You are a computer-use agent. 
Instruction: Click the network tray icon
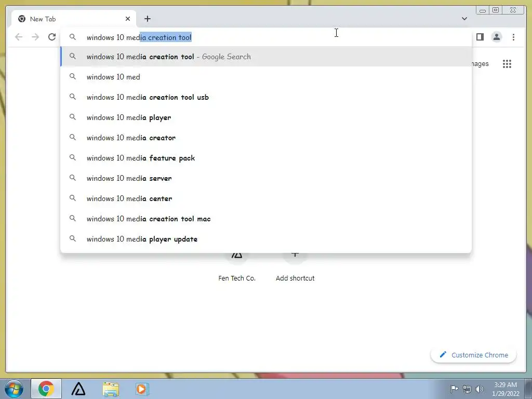pyautogui.click(x=467, y=389)
